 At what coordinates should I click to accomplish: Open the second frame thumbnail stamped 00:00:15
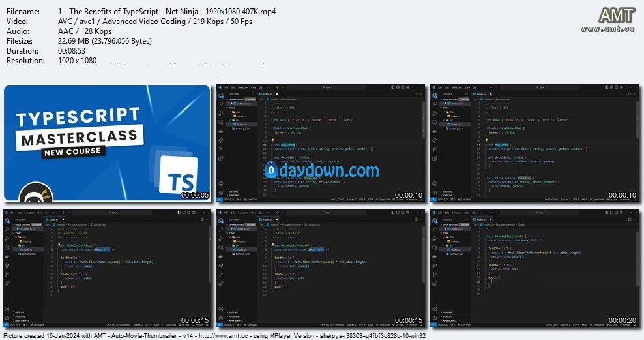tap(321, 268)
